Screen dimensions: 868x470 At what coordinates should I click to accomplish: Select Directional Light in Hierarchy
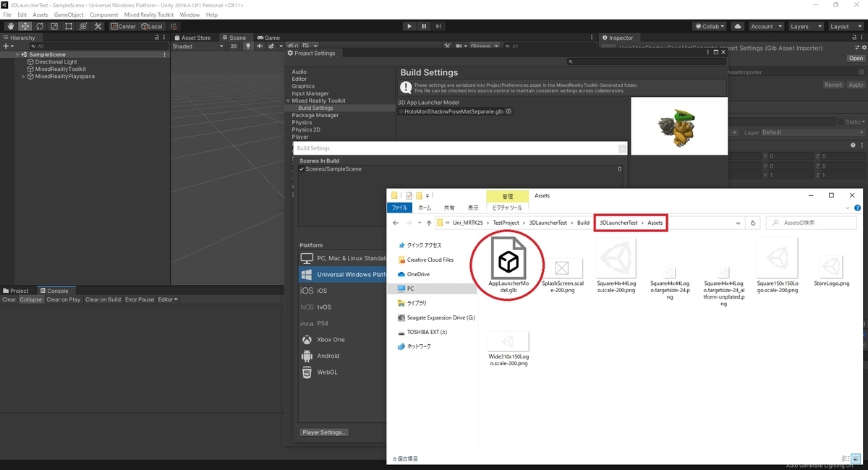[56, 61]
